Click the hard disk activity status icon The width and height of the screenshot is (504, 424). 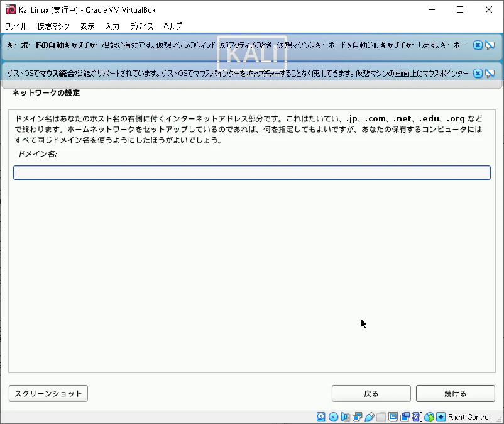pyautogui.click(x=320, y=417)
